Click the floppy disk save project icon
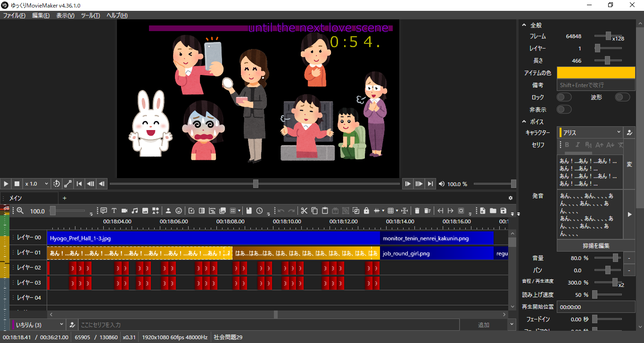 point(504,211)
